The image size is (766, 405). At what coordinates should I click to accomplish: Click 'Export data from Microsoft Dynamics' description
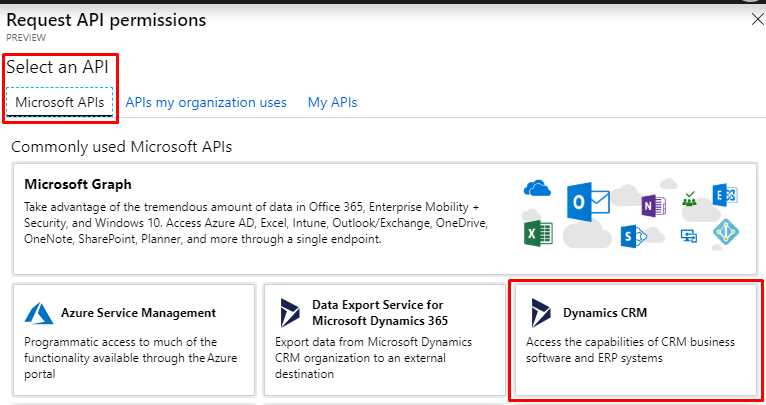point(373,358)
